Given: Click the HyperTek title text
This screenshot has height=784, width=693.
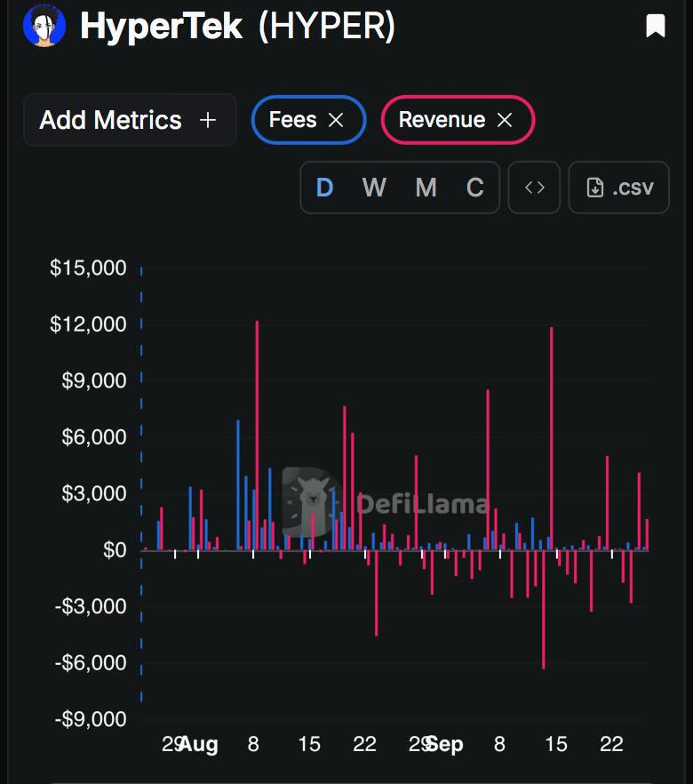Looking at the screenshot, I should click(x=162, y=26).
